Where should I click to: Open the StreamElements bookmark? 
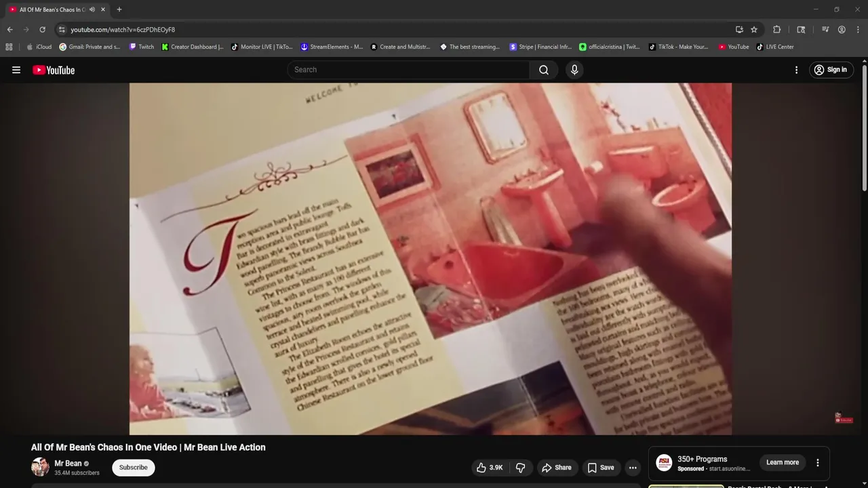[x=332, y=47]
